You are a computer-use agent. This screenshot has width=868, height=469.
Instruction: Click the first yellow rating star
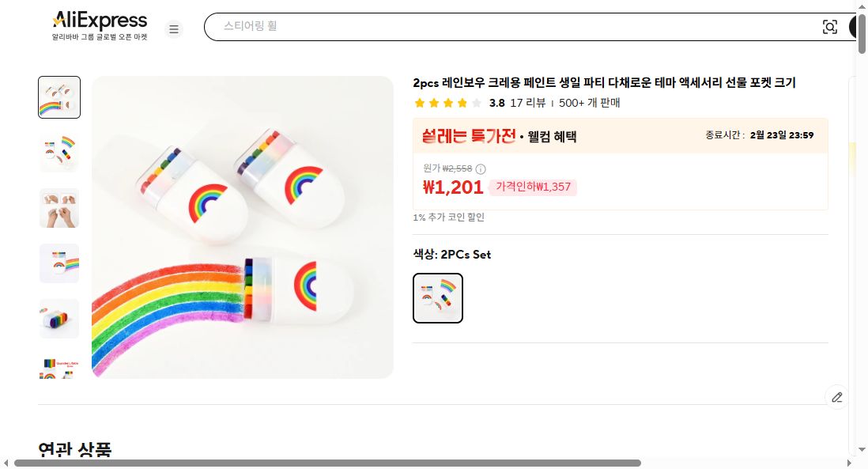(x=420, y=103)
